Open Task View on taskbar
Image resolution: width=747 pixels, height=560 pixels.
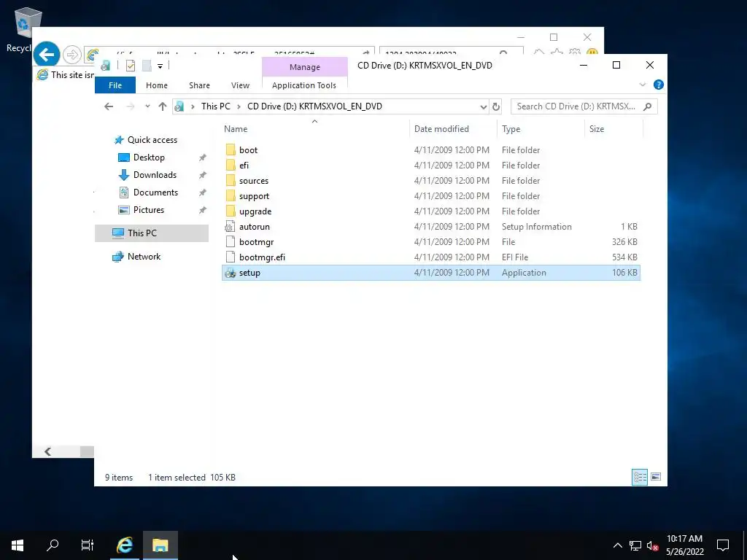[x=88, y=545]
